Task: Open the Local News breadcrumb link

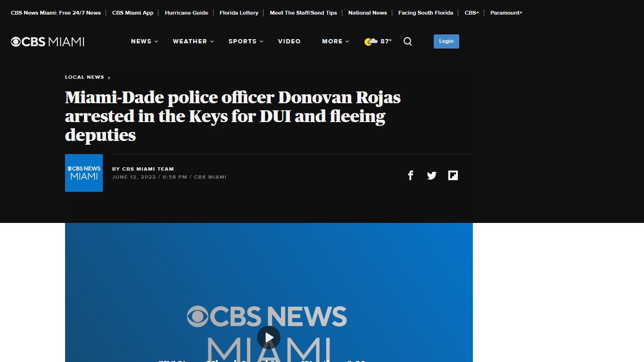Action: tap(88, 77)
